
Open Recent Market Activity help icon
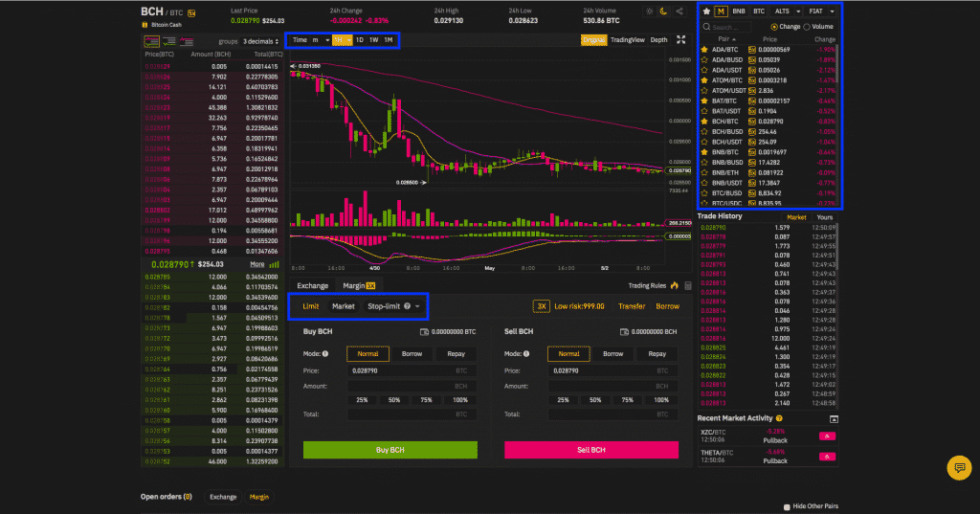pyautogui.click(x=779, y=418)
